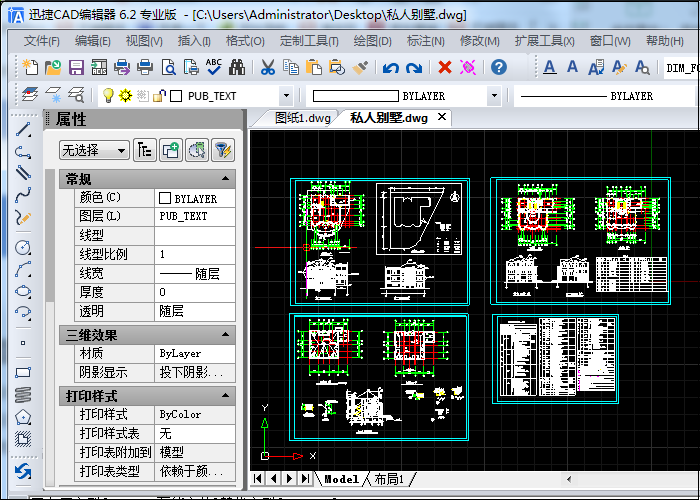
Task: Close the 私人别墅.dwg tab
Action: coord(442,117)
